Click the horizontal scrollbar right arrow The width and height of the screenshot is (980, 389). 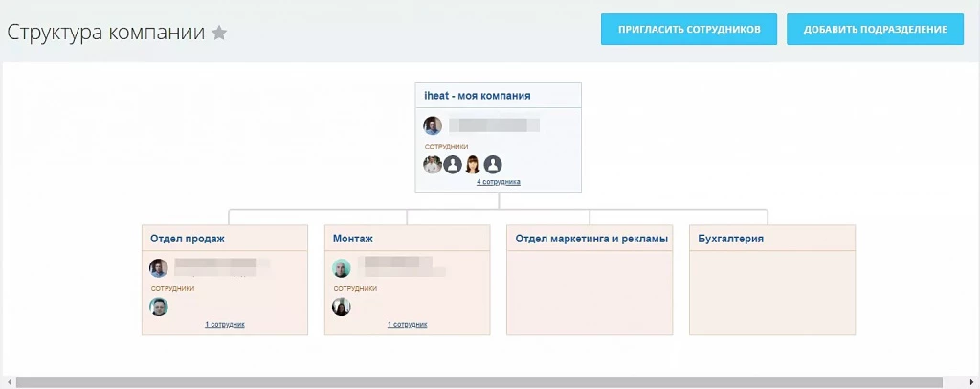pos(973,382)
